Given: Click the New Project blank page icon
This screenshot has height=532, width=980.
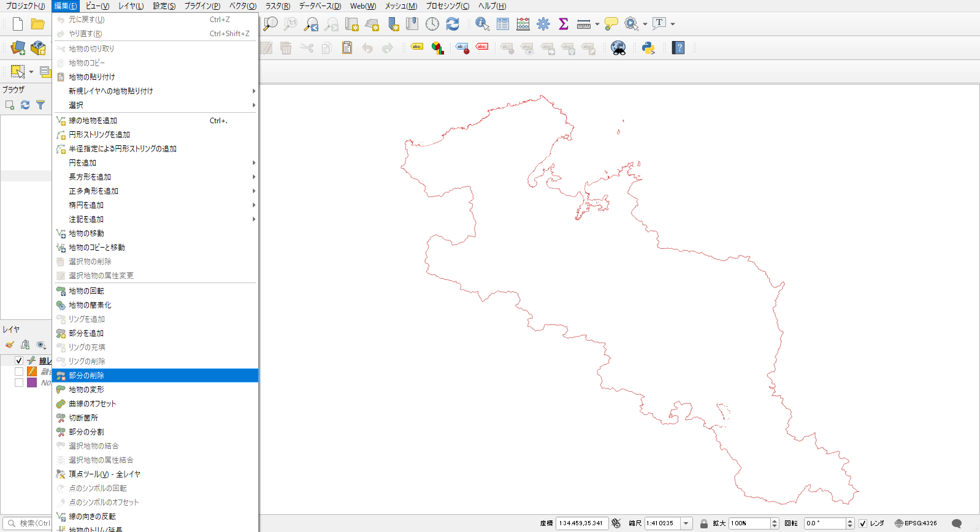Looking at the screenshot, I should click(18, 24).
